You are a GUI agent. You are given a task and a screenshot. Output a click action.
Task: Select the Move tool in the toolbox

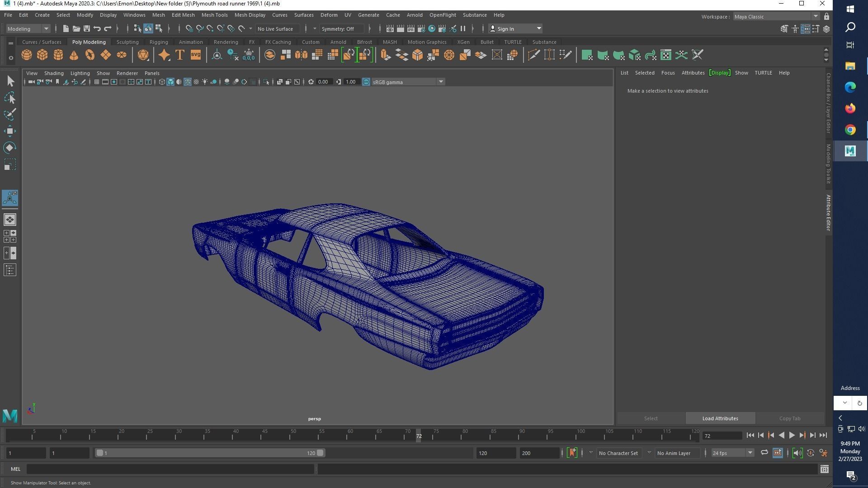click(x=10, y=131)
